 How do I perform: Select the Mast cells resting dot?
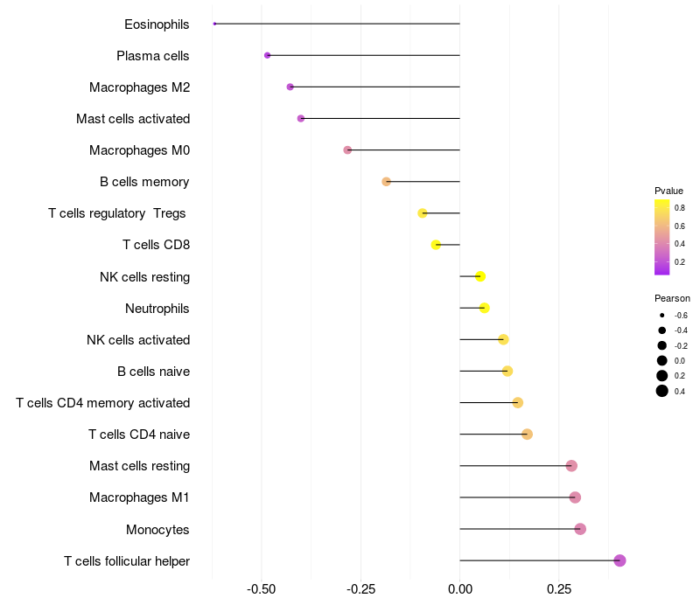(x=571, y=466)
